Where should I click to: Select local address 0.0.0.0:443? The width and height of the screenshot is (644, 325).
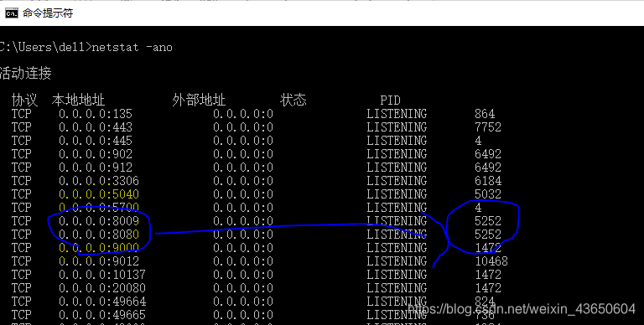(96, 127)
